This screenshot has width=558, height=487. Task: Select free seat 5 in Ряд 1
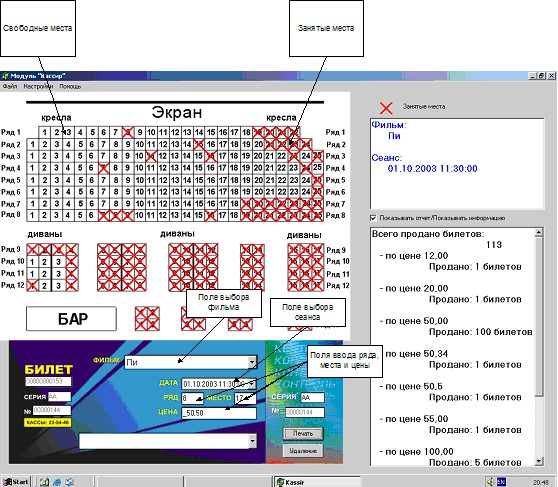point(92,132)
